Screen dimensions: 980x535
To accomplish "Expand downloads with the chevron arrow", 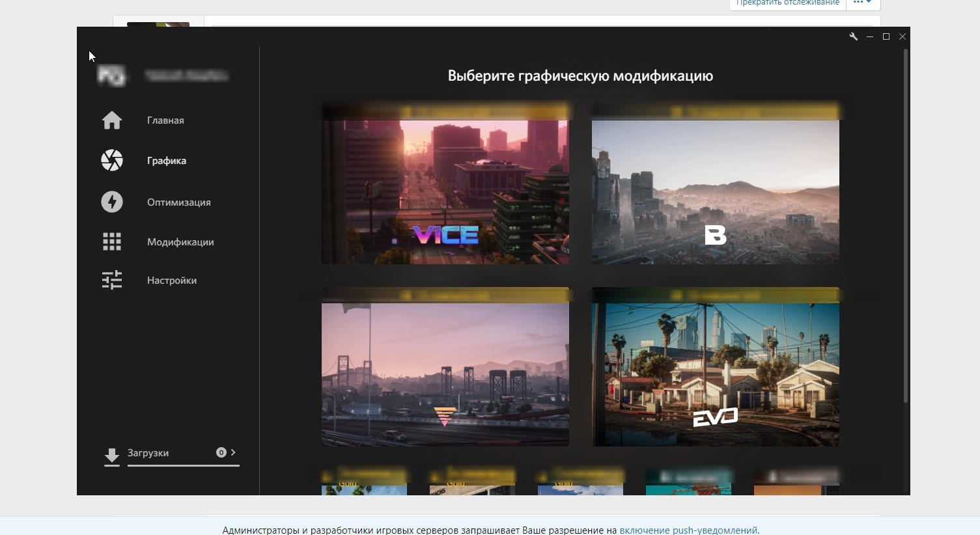I will point(233,452).
